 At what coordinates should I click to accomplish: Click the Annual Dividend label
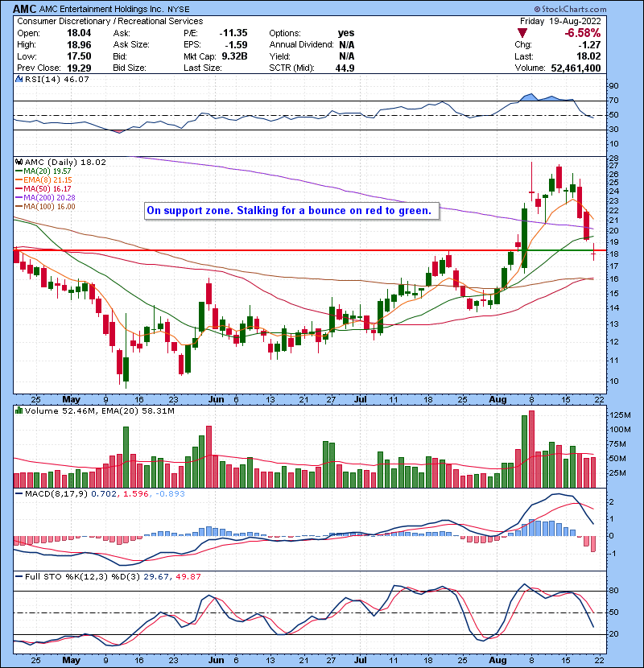click(301, 45)
